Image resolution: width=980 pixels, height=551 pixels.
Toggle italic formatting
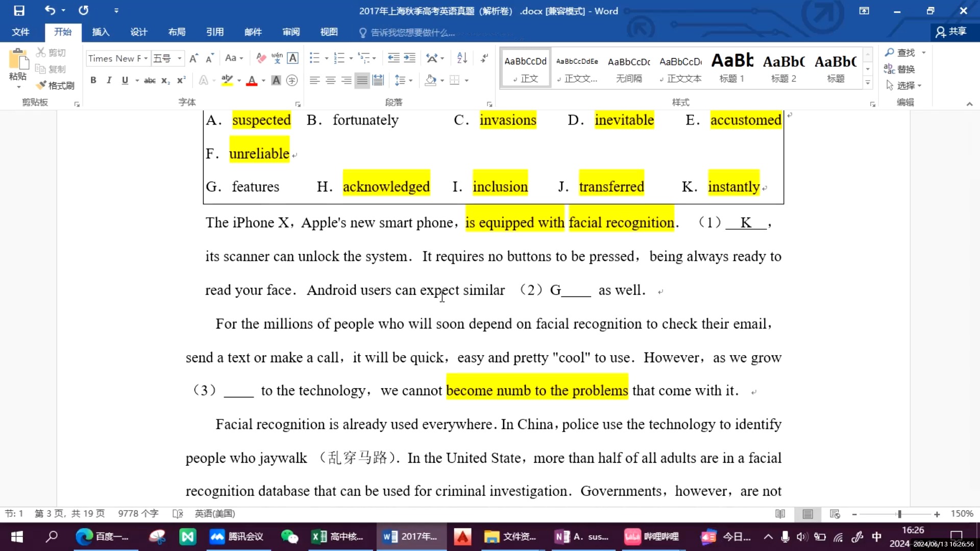pos(109,81)
